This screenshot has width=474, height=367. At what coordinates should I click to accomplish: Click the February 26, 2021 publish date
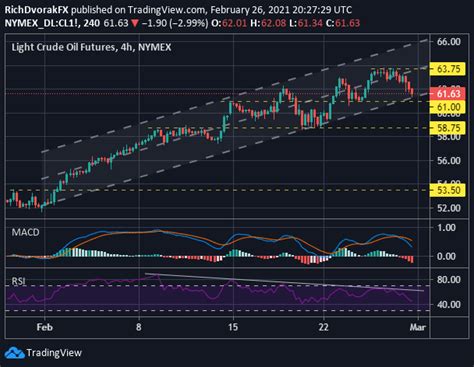point(250,10)
